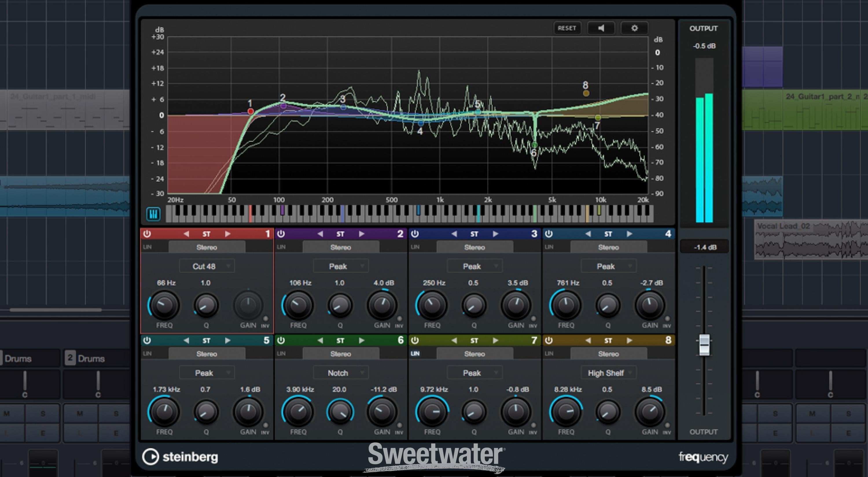Click the speaker audition icon

601,28
